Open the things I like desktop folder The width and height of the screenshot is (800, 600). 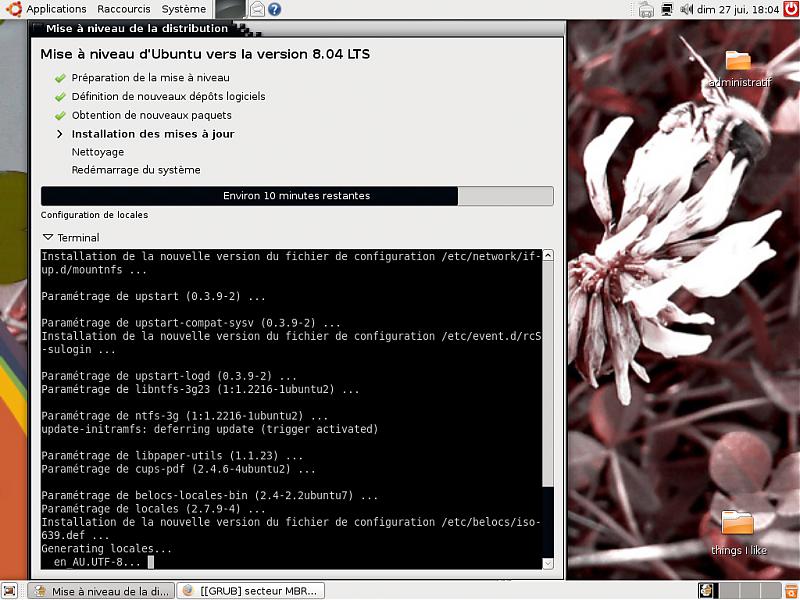pos(738,532)
